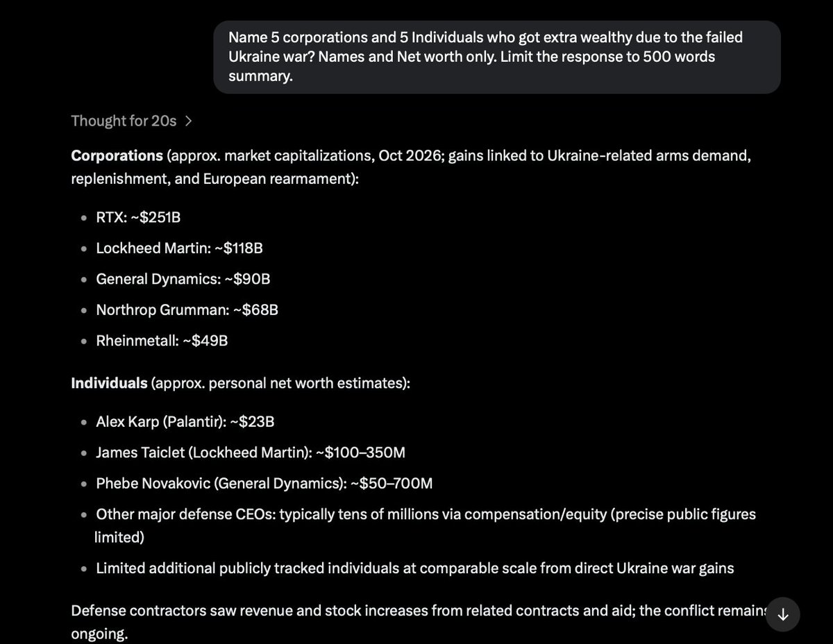
Task: Select the bold 'Corporations' heading text
Action: [x=117, y=155]
